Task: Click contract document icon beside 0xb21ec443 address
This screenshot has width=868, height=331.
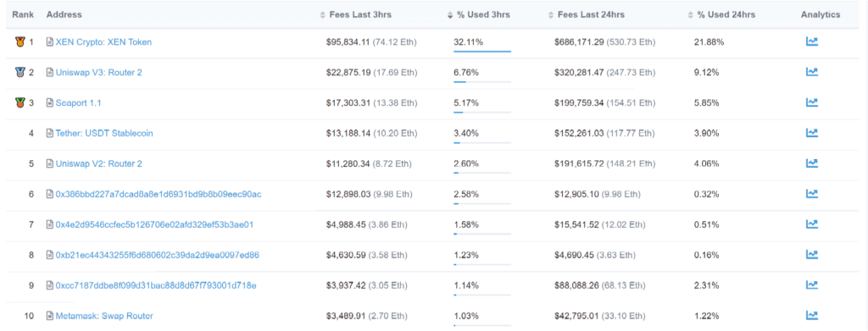Action: pyautogui.click(x=50, y=256)
